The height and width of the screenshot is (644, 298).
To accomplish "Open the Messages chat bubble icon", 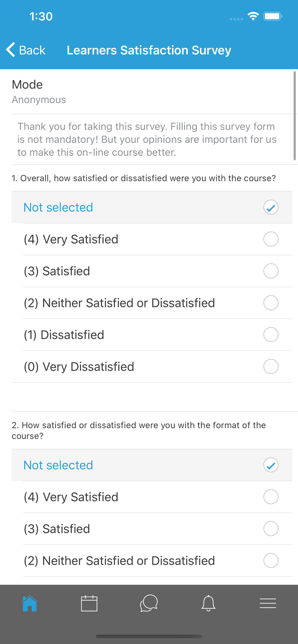I will [x=149, y=603].
